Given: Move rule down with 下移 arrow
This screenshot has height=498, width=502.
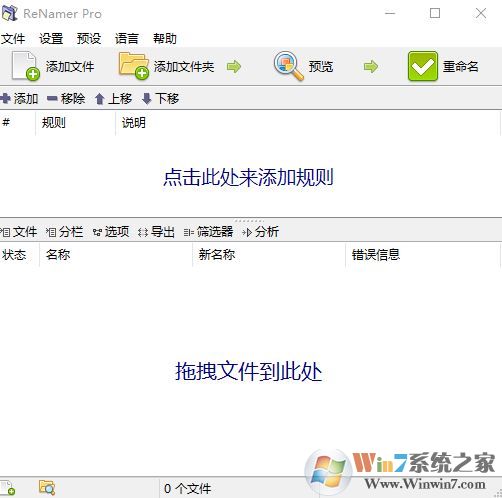Looking at the screenshot, I should 146,99.
